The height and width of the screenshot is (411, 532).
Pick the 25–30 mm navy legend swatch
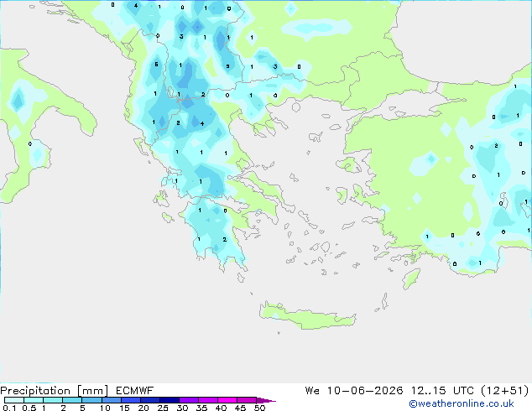coord(169,400)
